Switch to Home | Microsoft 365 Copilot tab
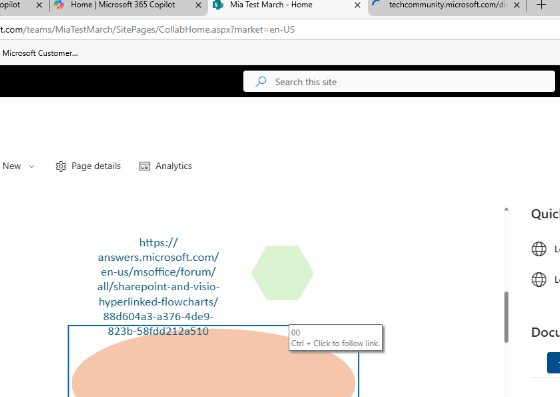The width and height of the screenshot is (560, 397). (122, 5)
